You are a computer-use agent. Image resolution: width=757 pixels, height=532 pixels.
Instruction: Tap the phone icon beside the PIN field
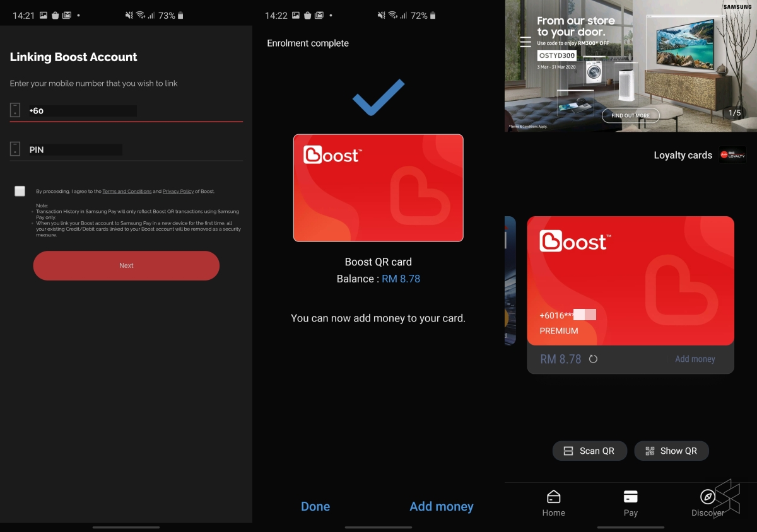15,149
